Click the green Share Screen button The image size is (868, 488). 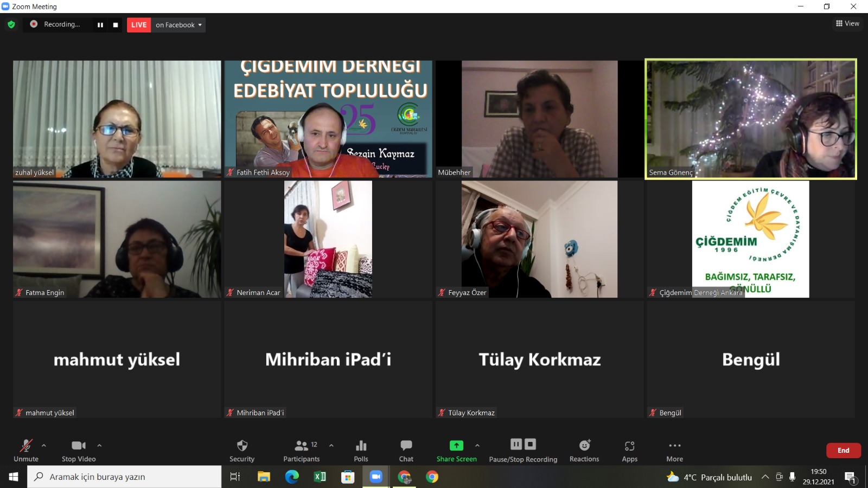point(457,451)
